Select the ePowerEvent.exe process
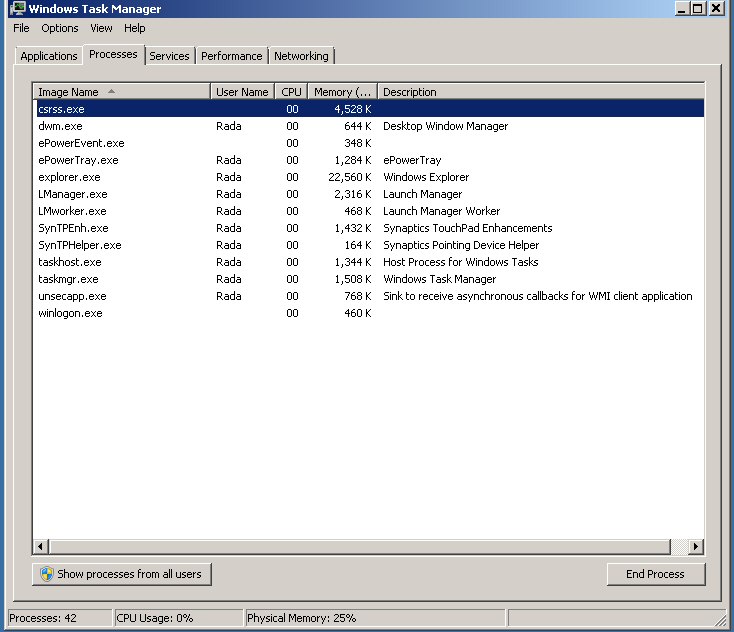 (369, 143)
